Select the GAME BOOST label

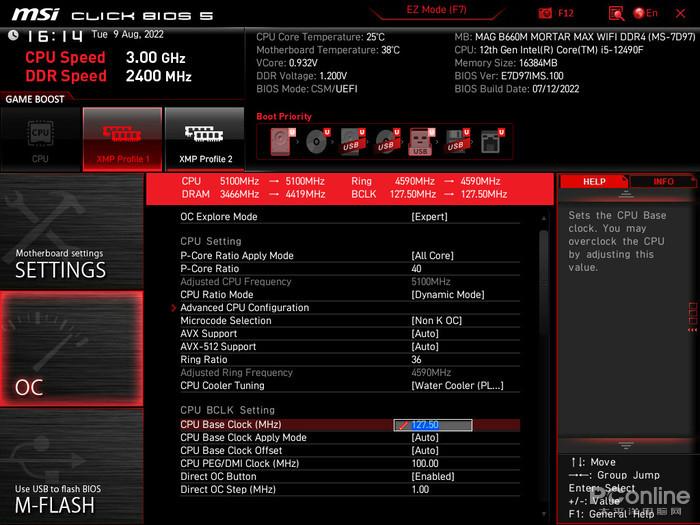point(35,99)
